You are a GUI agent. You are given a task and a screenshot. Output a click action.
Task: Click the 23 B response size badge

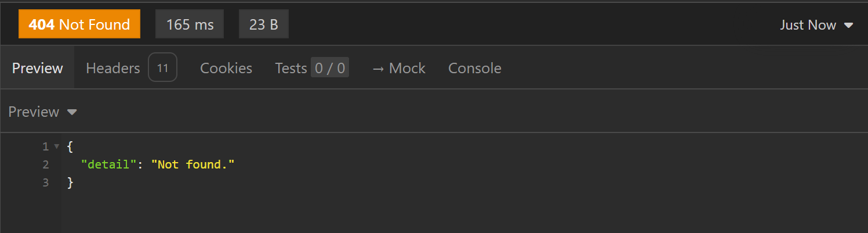263,25
